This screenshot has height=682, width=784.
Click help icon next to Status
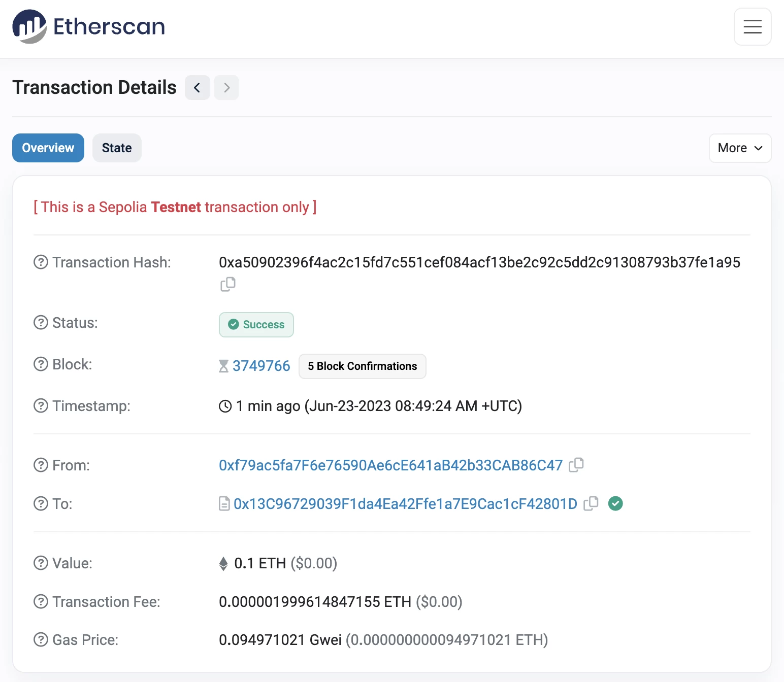[41, 323]
